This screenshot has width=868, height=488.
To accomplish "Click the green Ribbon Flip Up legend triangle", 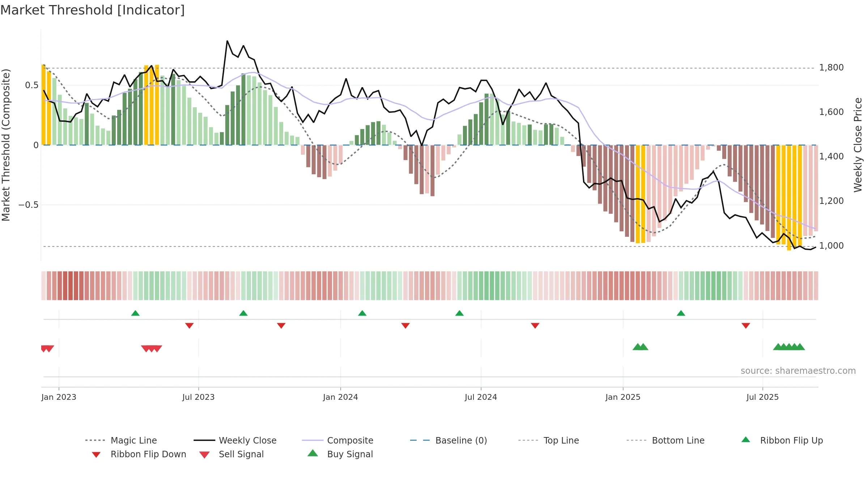I will [x=746, y=440].
